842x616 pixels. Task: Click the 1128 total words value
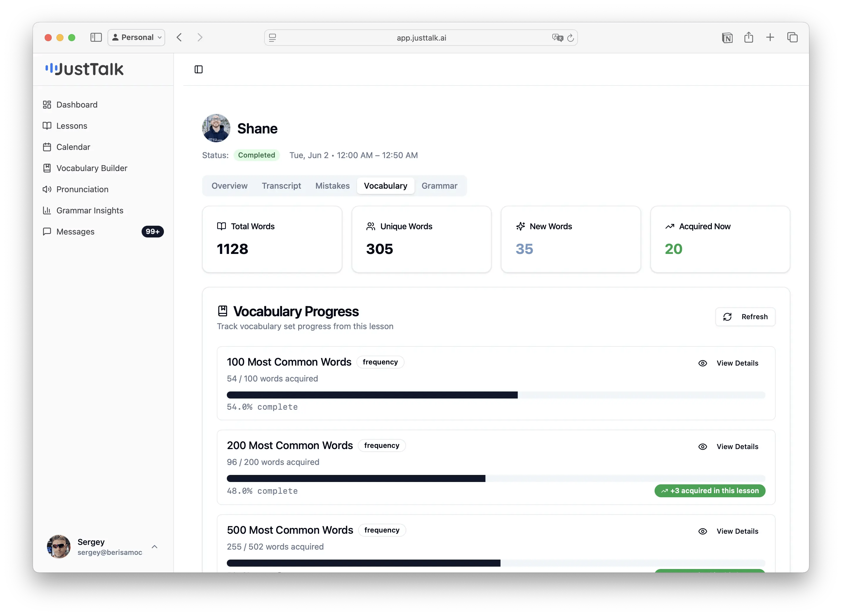tap(233, 249)
